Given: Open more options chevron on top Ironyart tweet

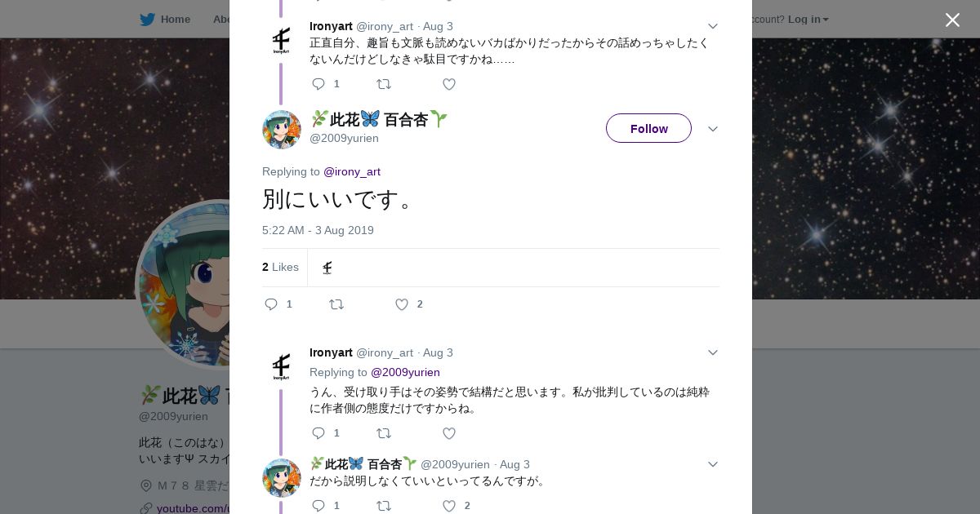Looking at the screenshot, I should [712, 26].
